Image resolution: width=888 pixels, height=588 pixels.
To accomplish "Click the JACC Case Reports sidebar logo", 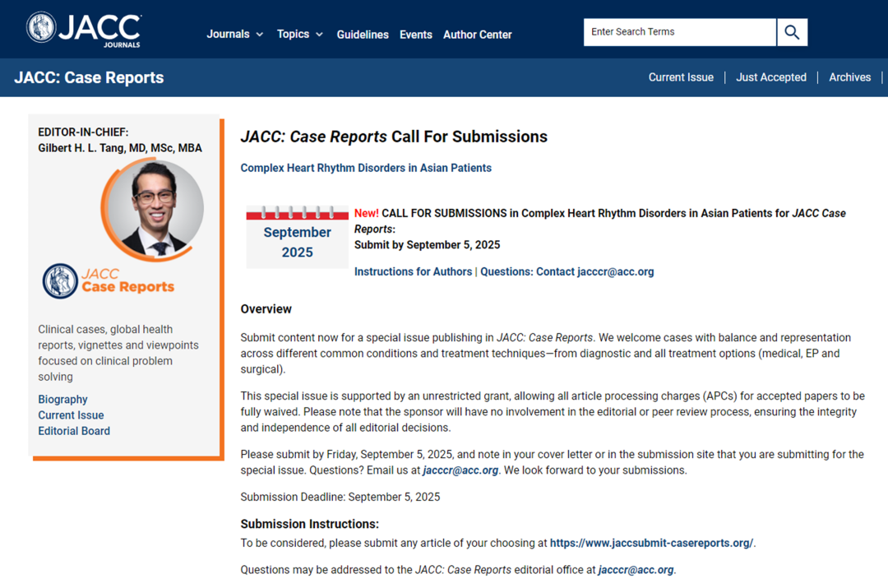I will [109, 280].
